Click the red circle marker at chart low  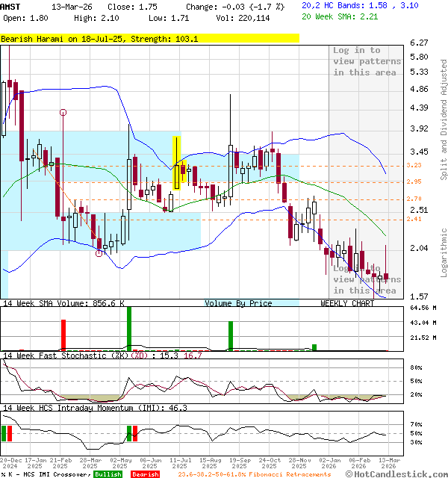click(99, 253)
